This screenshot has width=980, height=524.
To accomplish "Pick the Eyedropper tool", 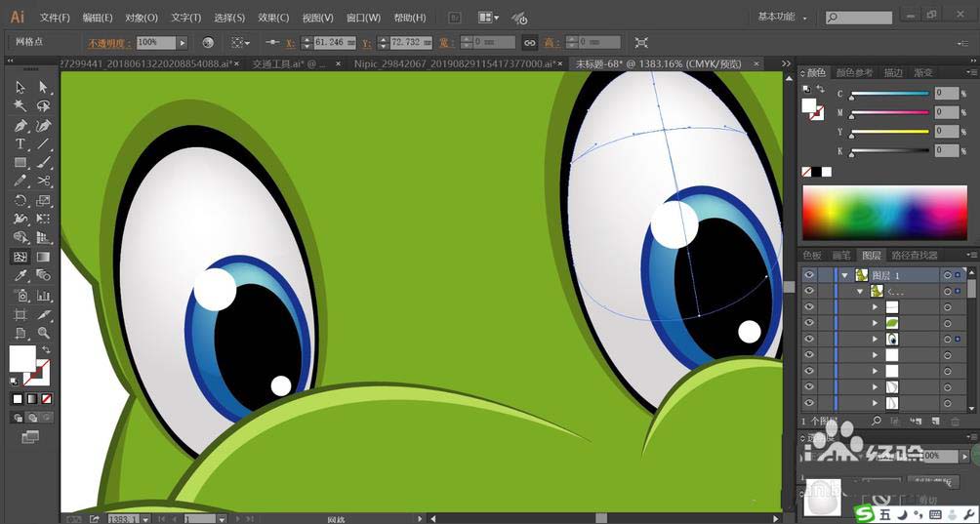I will 20,275.
